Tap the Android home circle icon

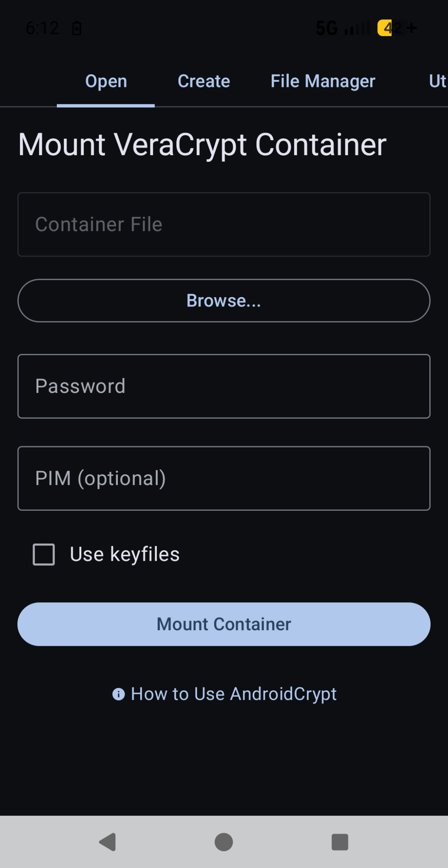pos(224,842)
